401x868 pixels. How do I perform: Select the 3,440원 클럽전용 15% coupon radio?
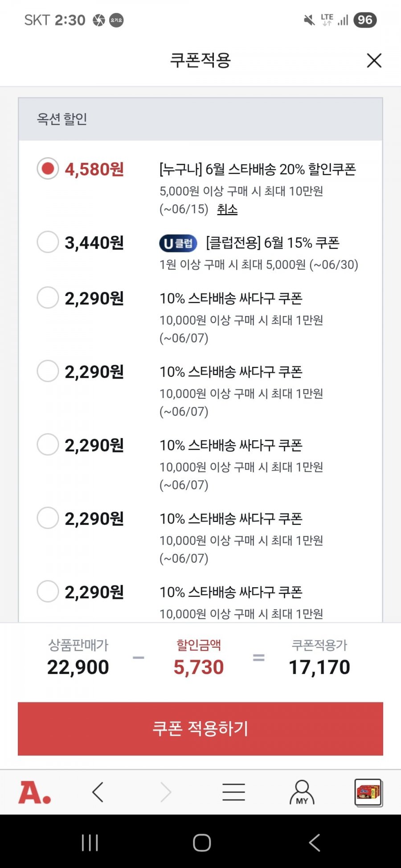point(48,242)
